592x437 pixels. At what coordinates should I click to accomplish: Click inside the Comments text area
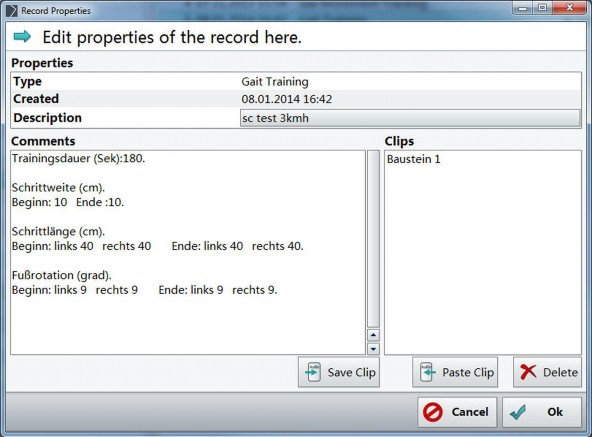[x=188, y=252]
